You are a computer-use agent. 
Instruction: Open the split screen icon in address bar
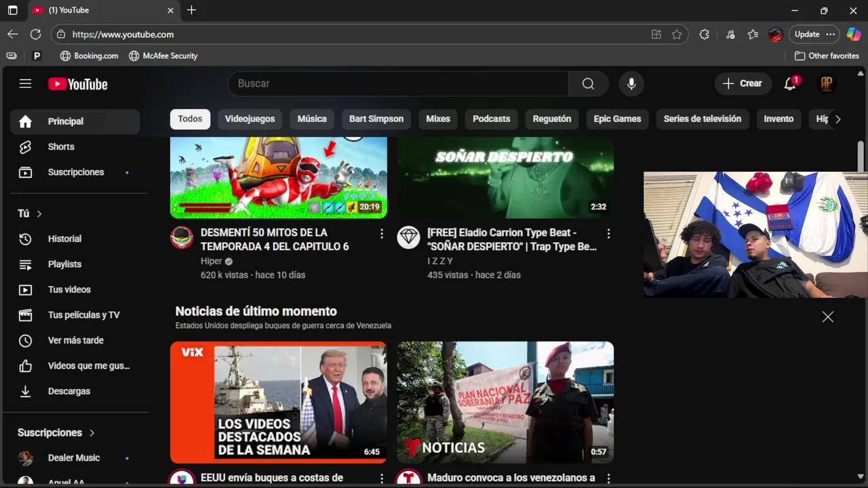[x=656, y=34]
